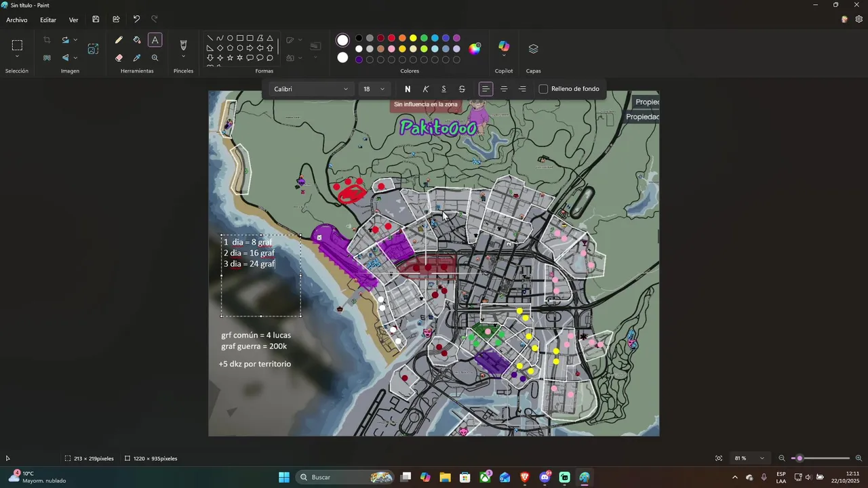Click the Save icon
This screenshot has width=868, height=488.
(x=96, y=20)
